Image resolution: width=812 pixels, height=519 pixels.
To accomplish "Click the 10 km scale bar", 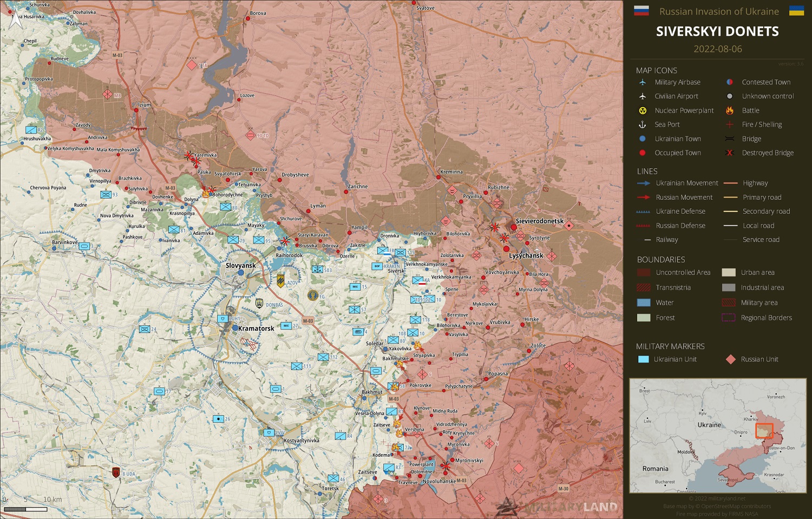I will click(26, 509).
